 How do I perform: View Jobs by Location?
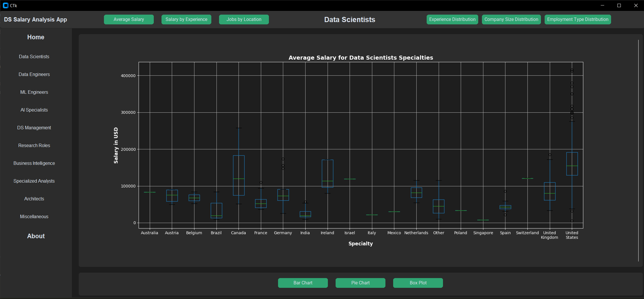[244, 19]
